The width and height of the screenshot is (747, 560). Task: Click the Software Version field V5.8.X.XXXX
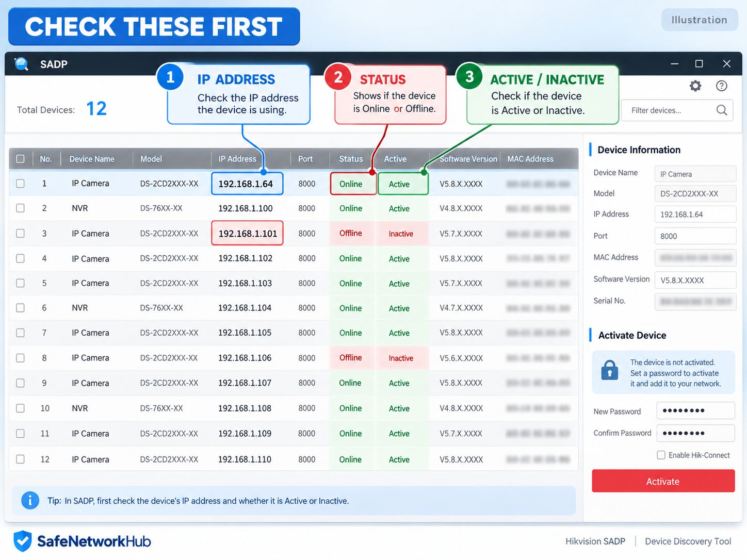[695, 280]
